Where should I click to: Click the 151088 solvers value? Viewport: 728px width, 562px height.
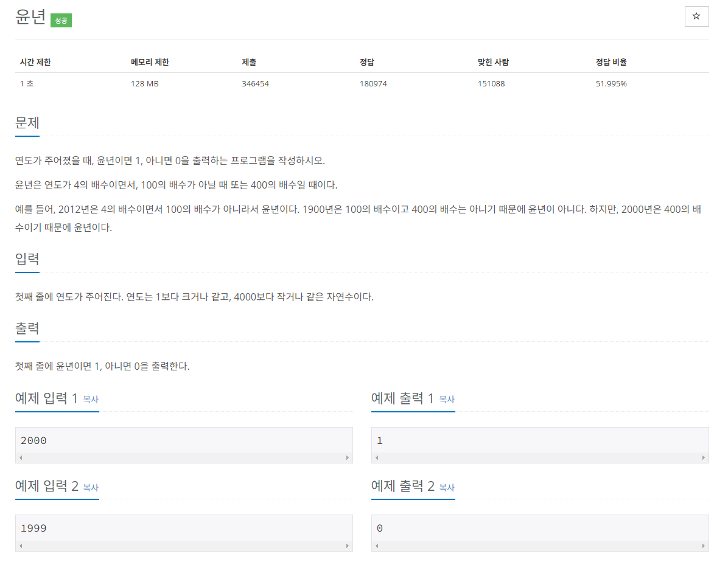coord(491,83)
